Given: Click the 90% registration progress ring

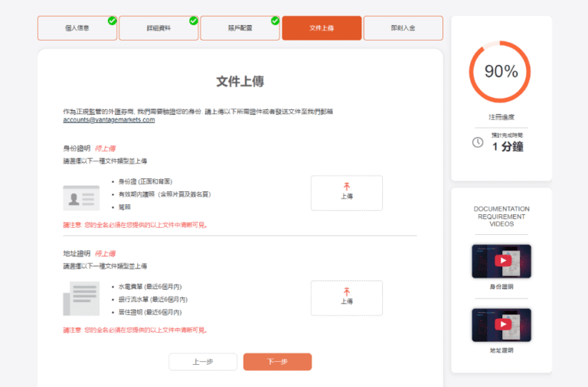Looking at the screenshot, I should click(x=501, y=72).
